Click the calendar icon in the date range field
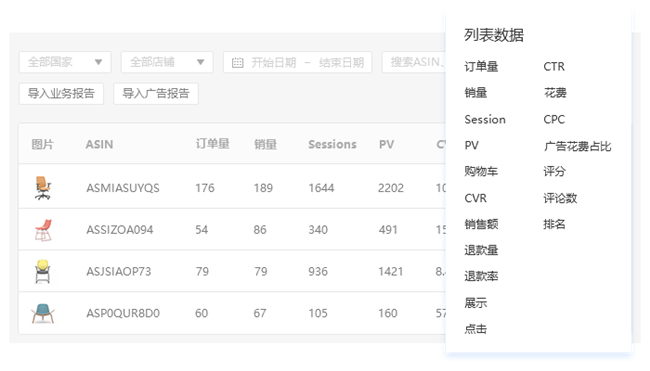The width and height of the screenshot is (650, 371). [238, 63]
